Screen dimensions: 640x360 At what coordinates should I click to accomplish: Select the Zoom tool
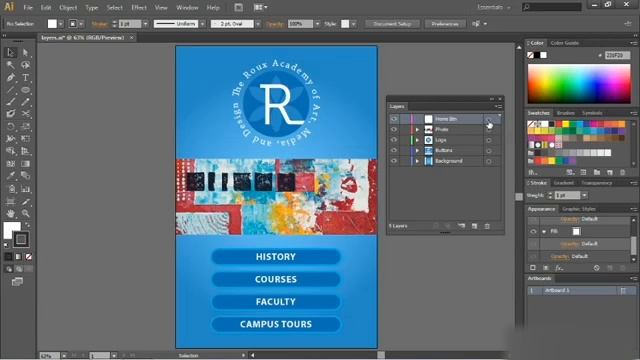25,213
